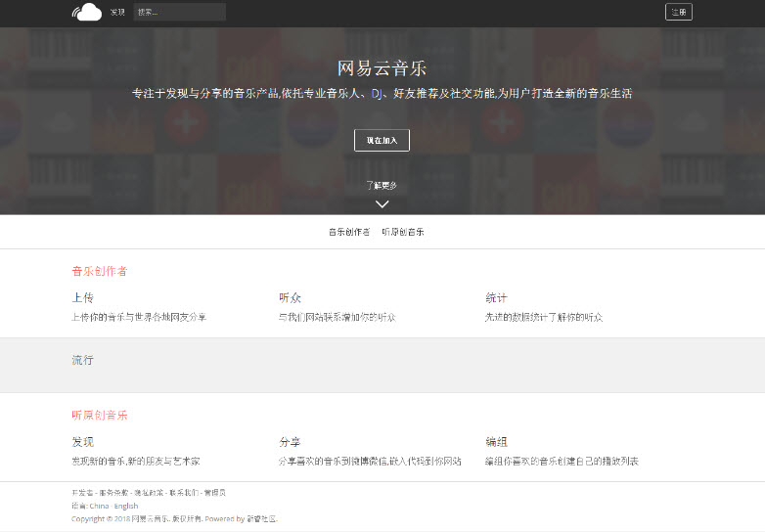The image size is (765, 532).
Task: Click the 分享 feature title
Action: coord(290,442)
